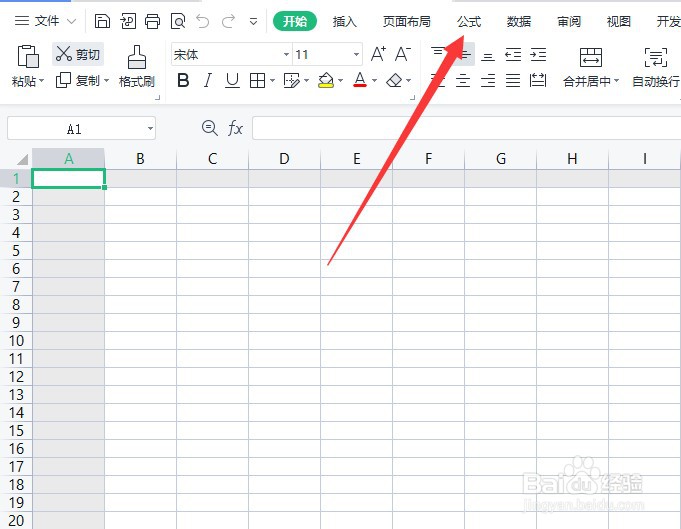Screen dimensions: 681x529
Task: Click the Redo arrow
Action: pos(228,20)
